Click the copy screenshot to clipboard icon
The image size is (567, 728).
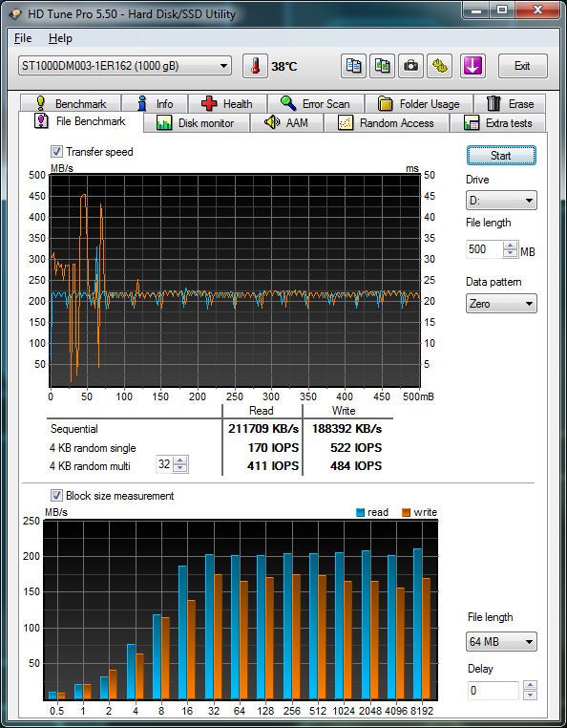(383, 66)
